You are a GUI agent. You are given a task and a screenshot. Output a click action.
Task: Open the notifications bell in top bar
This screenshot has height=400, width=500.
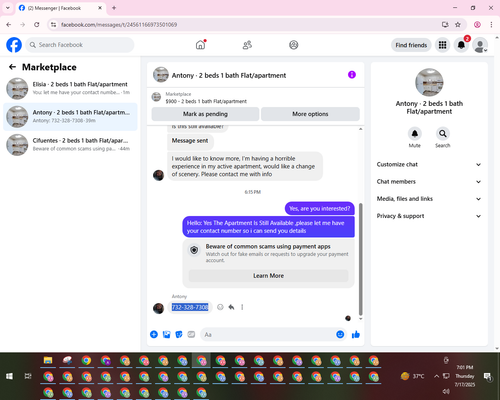point(461,45)
